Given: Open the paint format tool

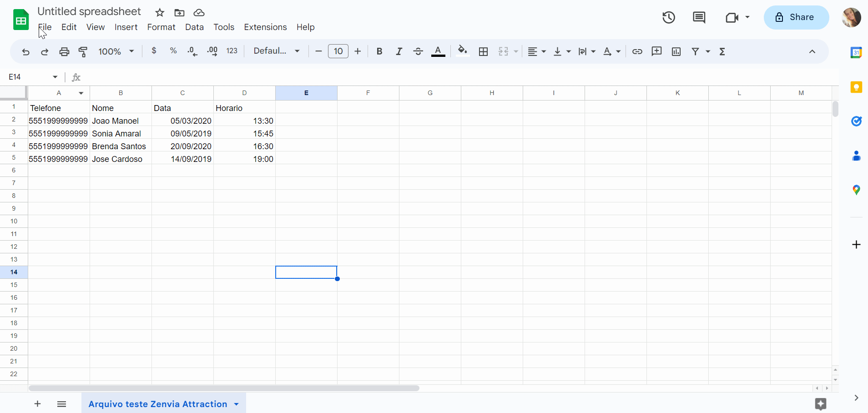Looking at the screenshot, I should 83,51.
